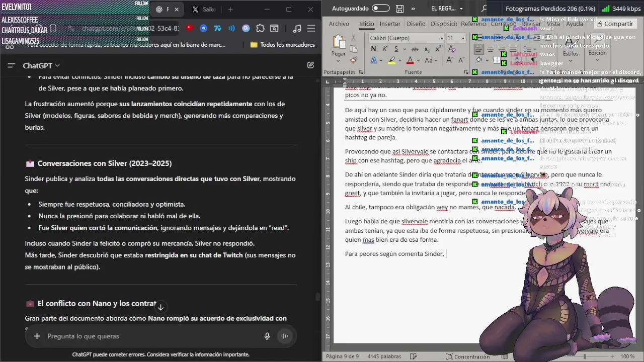The height and width of the screenshot is (362, 644).
Task: Click the microphone dictation icon
Action: pos(267,336)
